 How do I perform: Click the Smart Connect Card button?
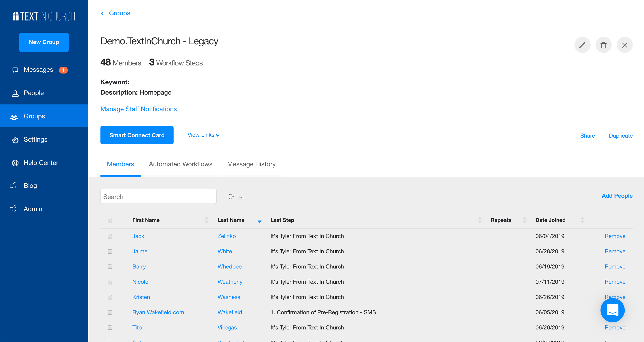point(137,135)
